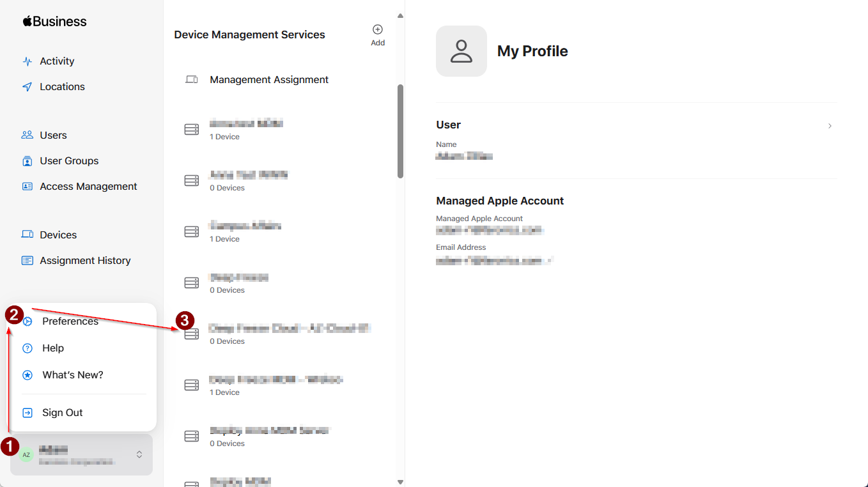Click the My Profile avatar image
The image size is (868, 487).
click(x=461, y=51)
